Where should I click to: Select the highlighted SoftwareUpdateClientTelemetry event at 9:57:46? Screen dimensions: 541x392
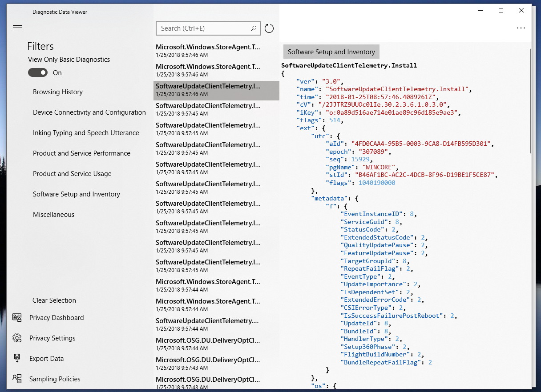pyautogui.click(x=216, y=90)
